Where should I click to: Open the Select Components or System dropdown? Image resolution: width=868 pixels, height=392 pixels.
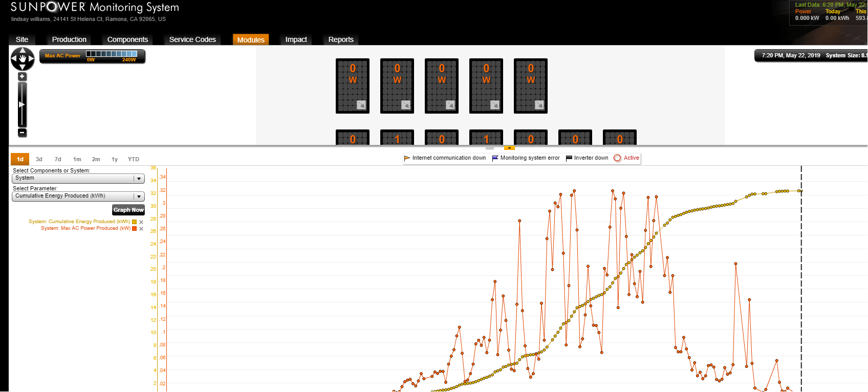point(78,179)
